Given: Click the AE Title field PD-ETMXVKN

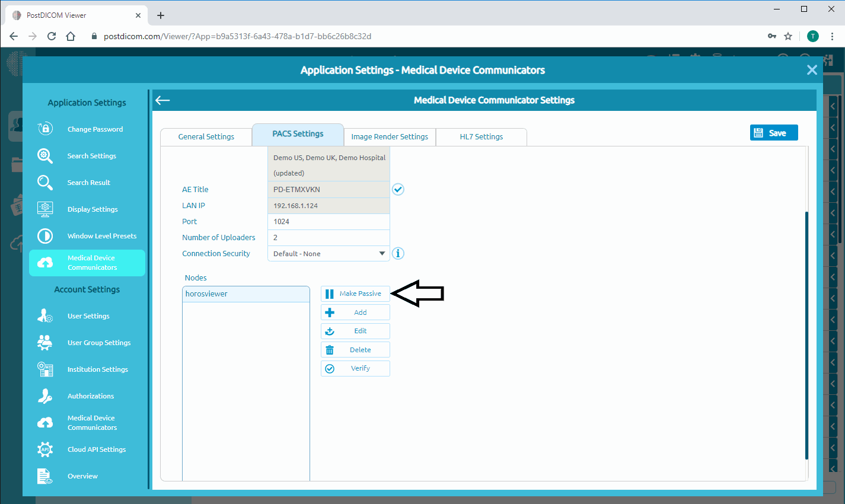Looking at the screenshot, I should pos(329,189).
